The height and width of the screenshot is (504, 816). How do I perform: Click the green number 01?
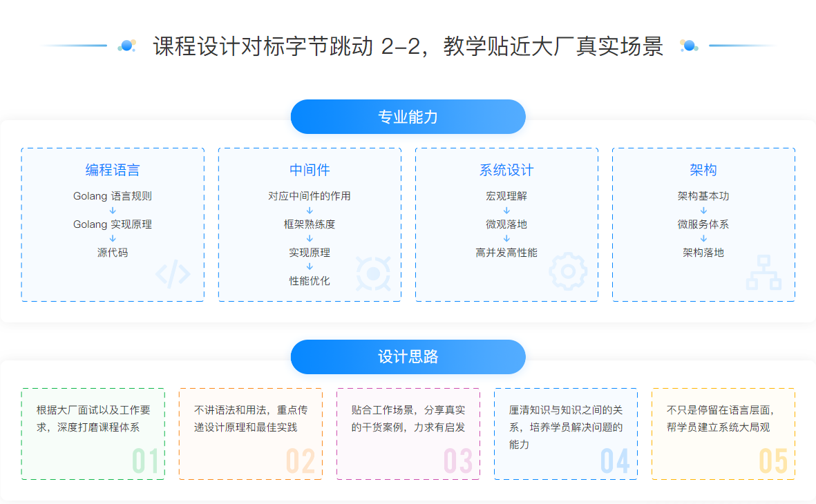145,461
